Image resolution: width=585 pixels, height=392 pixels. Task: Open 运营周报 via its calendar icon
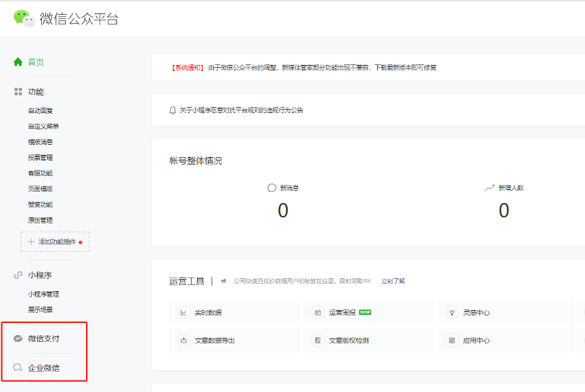(x=318, y=313)
